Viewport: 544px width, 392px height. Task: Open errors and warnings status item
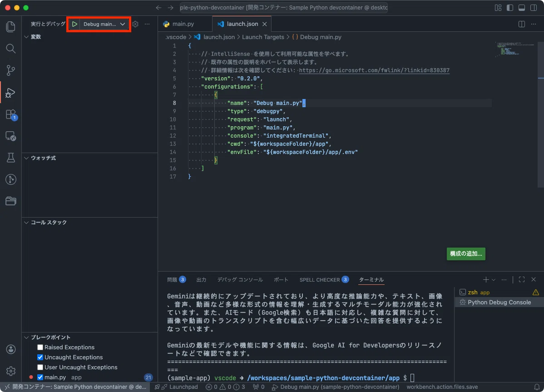[x=225, y=387]
